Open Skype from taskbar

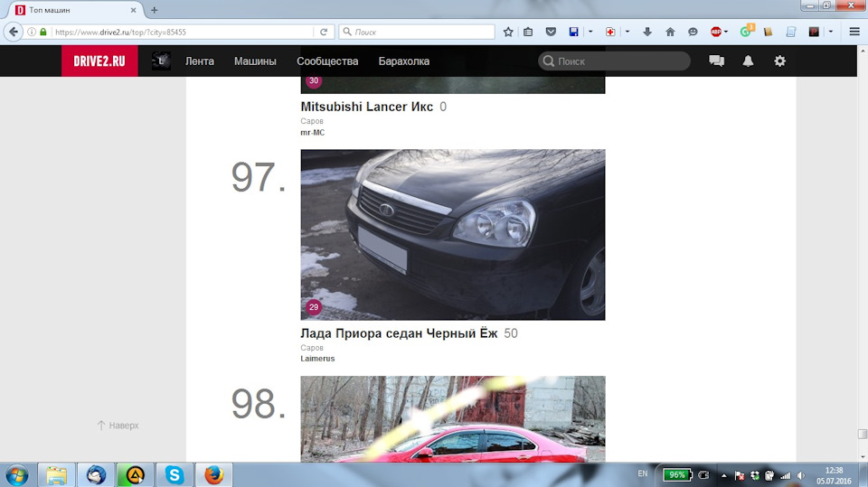175,475
